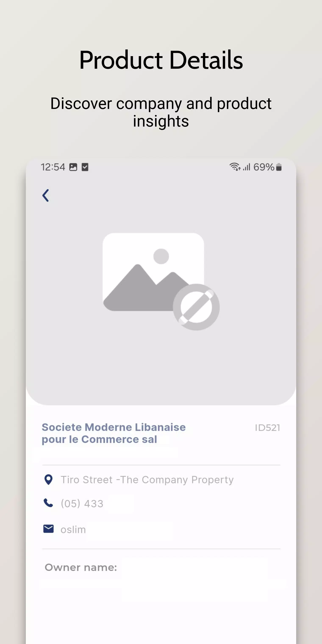Tap the Product Details heading
Viewport: 322px width, 644px height.
click(x=161, y=60)
